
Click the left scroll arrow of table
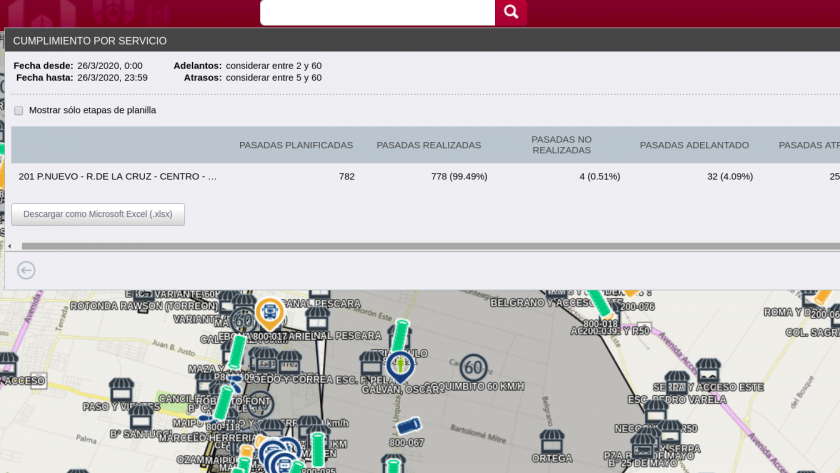coord(10,245)
